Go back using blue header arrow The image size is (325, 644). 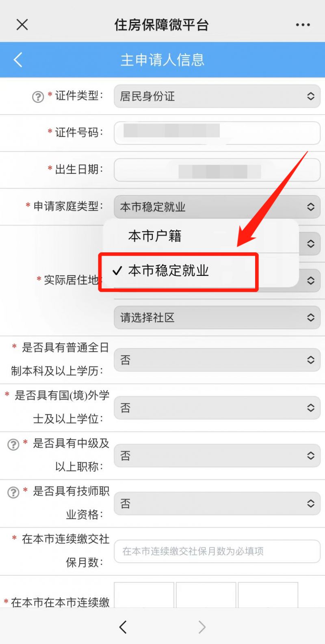click(18, 60)
